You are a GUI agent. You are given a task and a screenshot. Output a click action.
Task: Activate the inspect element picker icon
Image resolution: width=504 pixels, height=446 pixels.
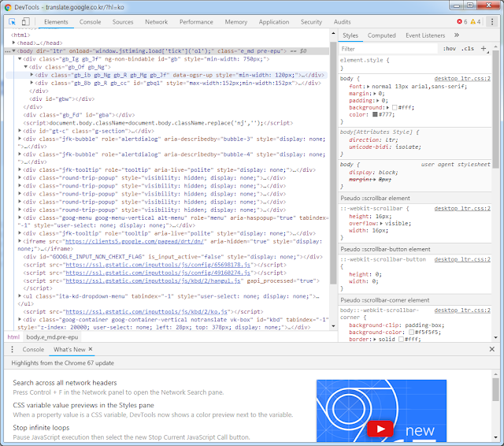point(13,22)
